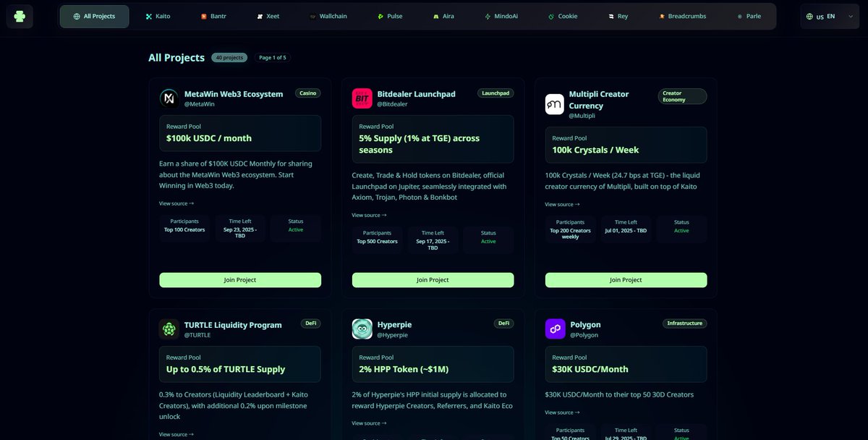Click TURTLE Liquidity Program title
The height and width of the screenshot is (440, 868).
(233, 325)
